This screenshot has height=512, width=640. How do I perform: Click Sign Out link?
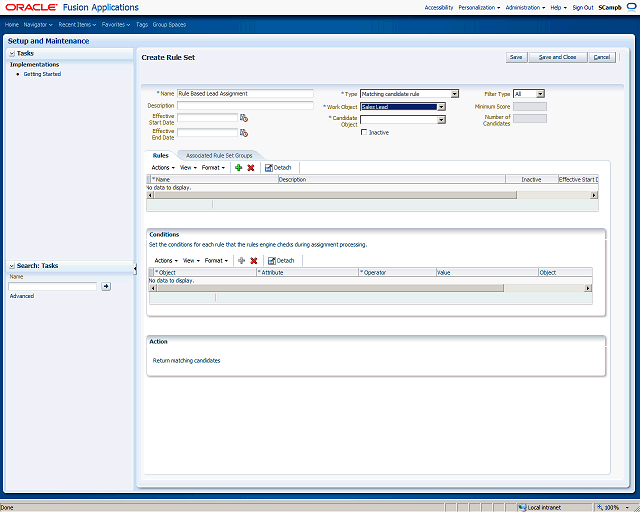point(583,7)
